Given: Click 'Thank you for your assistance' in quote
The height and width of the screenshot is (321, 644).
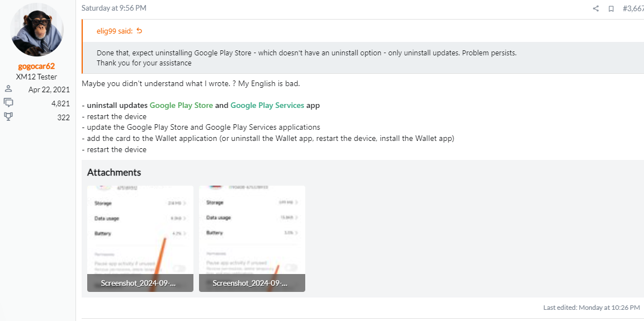Looking at the screenshot, I should coord(144,63).
